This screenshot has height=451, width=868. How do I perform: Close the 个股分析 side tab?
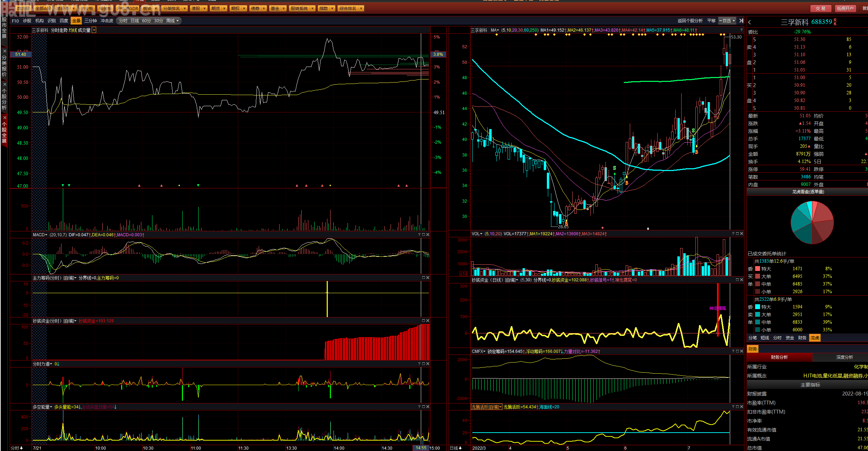(x=5, y=84)
